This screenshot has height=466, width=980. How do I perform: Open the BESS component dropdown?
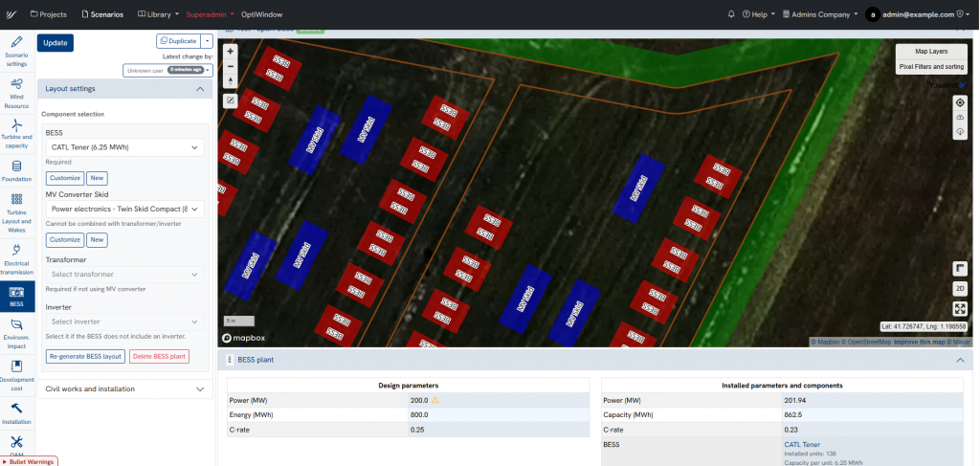125,147
